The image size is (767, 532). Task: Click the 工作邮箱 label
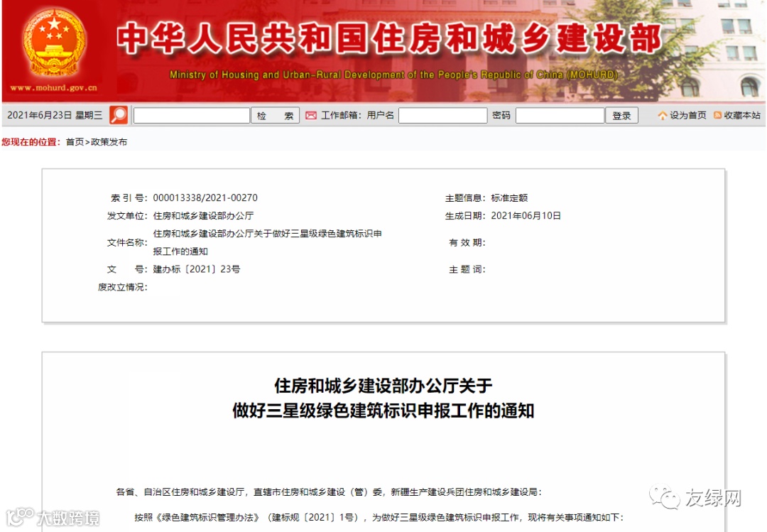coord(341,116)
